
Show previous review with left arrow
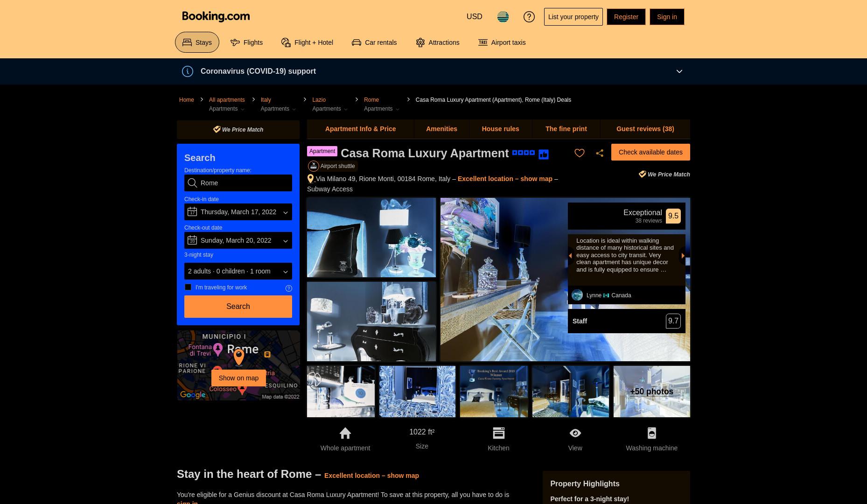coord(570,256)
